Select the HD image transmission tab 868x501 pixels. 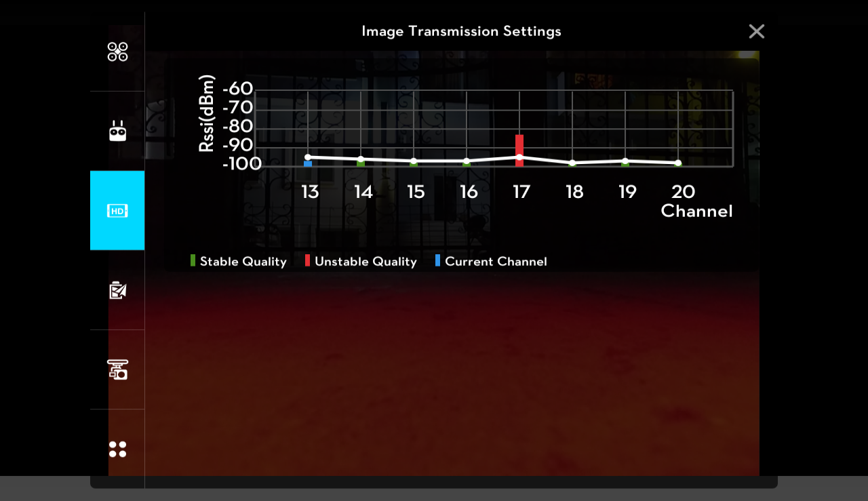[x=117, y=210]
